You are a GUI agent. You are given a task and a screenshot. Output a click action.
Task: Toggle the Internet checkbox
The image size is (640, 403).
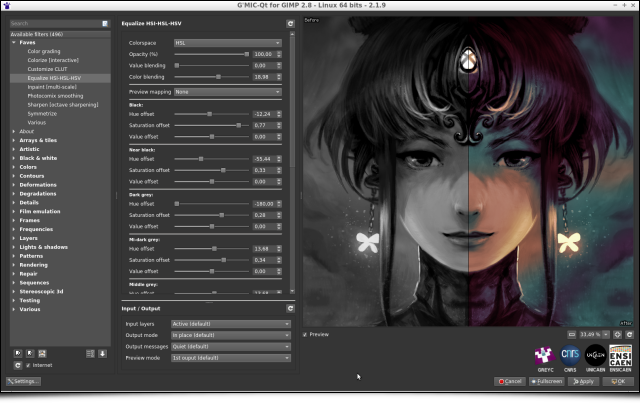click(28, 365)
